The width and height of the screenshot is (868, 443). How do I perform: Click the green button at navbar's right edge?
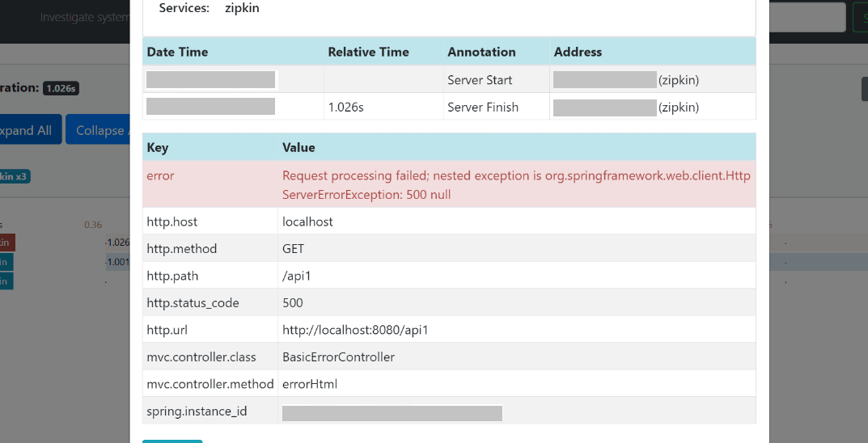[858, 17]
